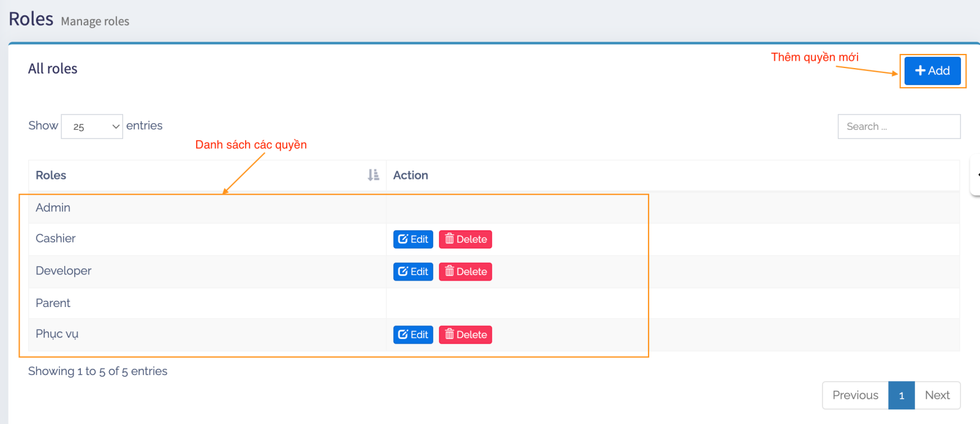Click the Add role button
Viewport: 980px width, 424px height.
pyautogui.click(x=932, y=71)
